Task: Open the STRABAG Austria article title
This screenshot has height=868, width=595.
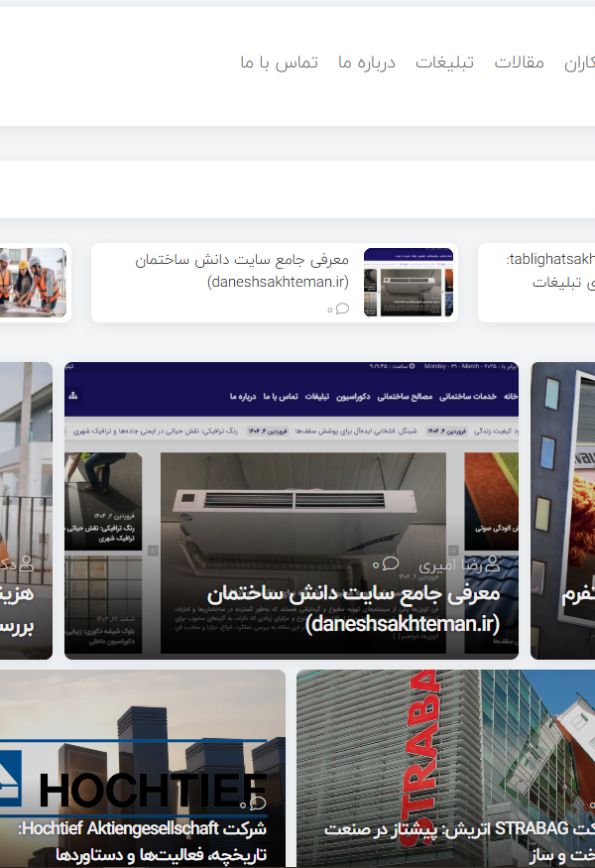Action: coord(446,840)
